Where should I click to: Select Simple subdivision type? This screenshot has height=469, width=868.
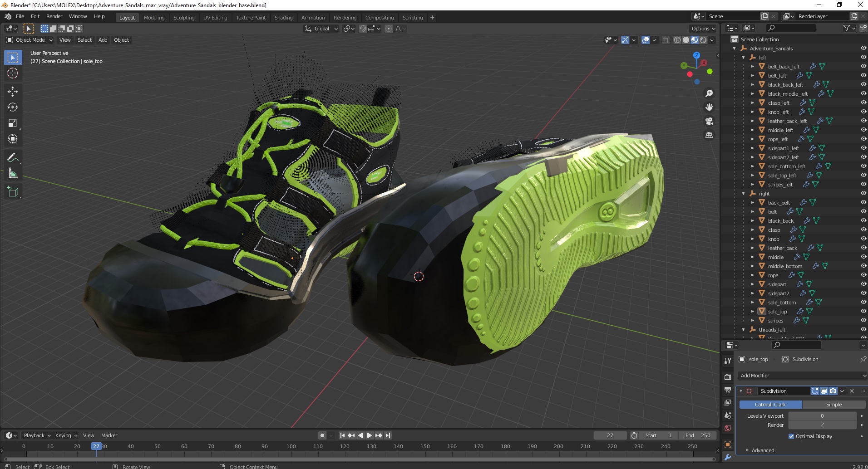[834, 405]
